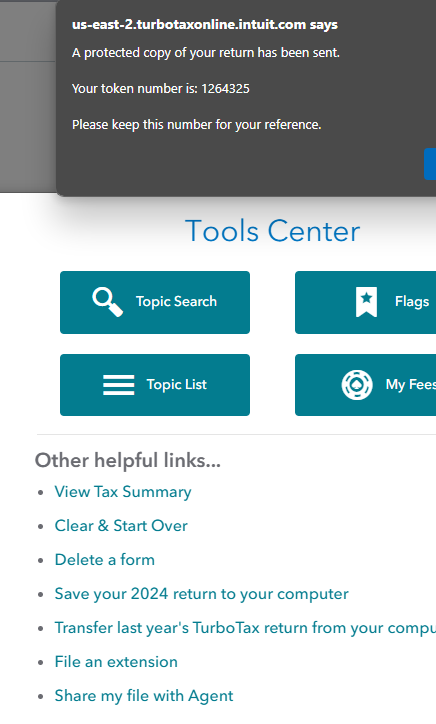Click the us-east-2.turbotaxonline.intuit.com says title
This screenshot has height=724, width=436.
point(205,24)
